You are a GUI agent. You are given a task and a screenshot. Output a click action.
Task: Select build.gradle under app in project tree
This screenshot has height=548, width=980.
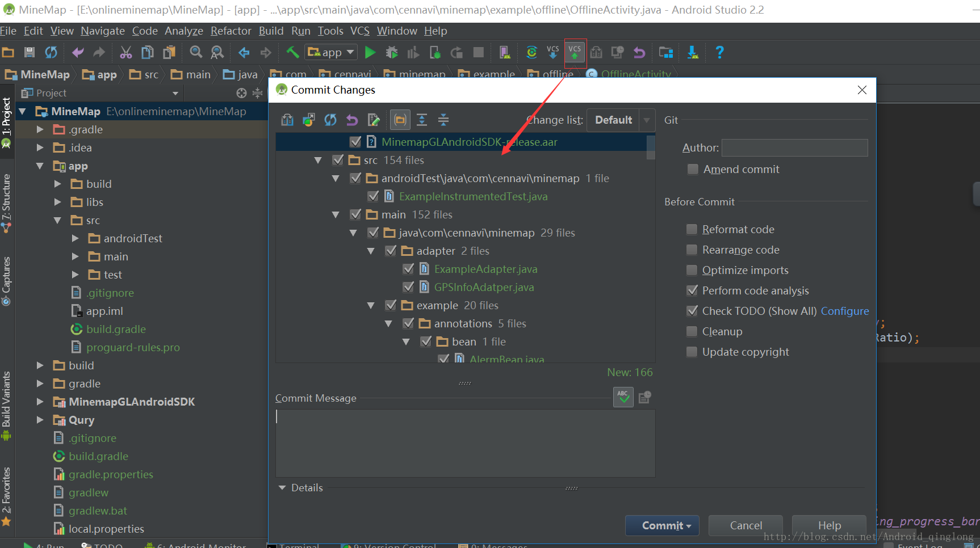click(x=116, y=329)
